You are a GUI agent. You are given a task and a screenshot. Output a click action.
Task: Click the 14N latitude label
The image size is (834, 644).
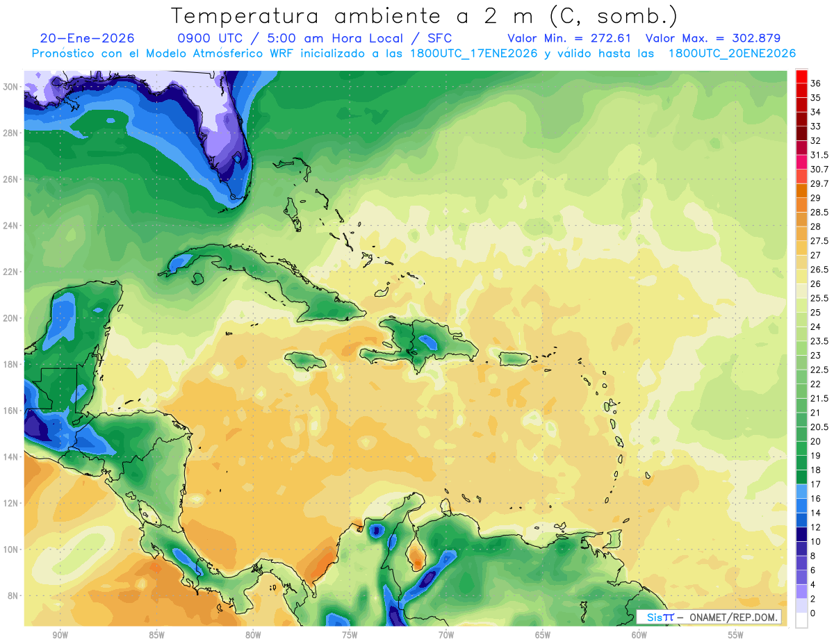10,456
